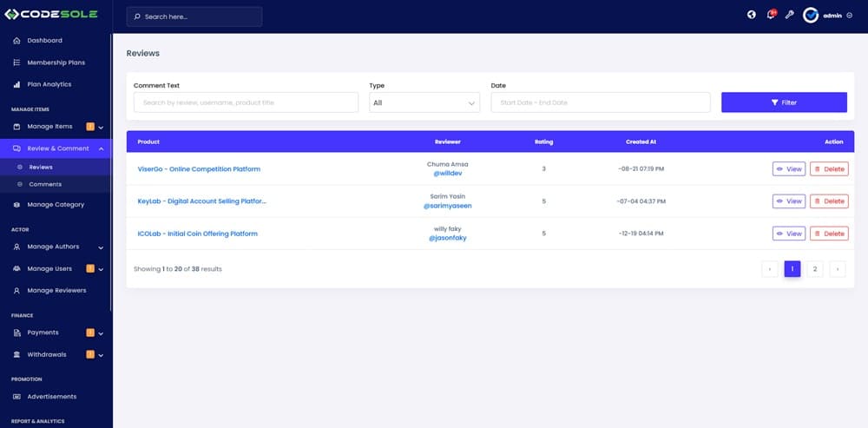The height and width of the screenshot is (428, 868).
Task: Click the Membership Plans list icon
Action: click(x=17, y=63)
